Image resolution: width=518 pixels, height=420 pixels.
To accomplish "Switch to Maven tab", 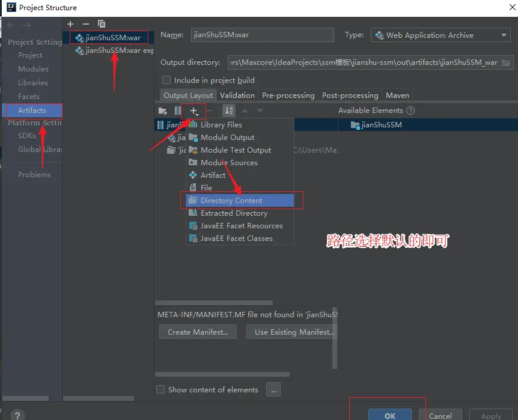I will 397,96.
